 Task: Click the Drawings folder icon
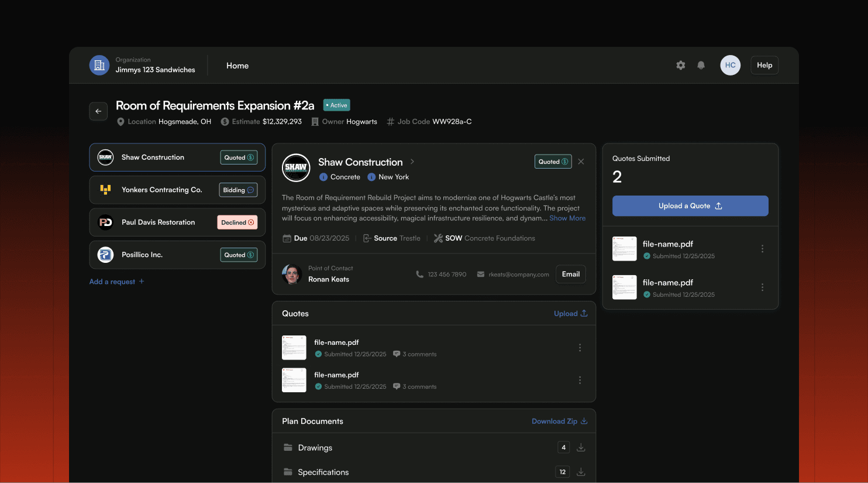288,447
